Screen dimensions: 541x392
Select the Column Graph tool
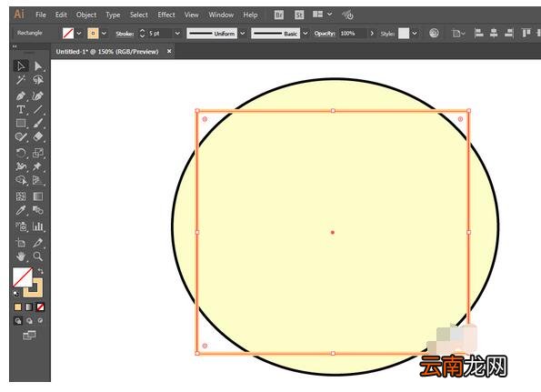[38, 226]
